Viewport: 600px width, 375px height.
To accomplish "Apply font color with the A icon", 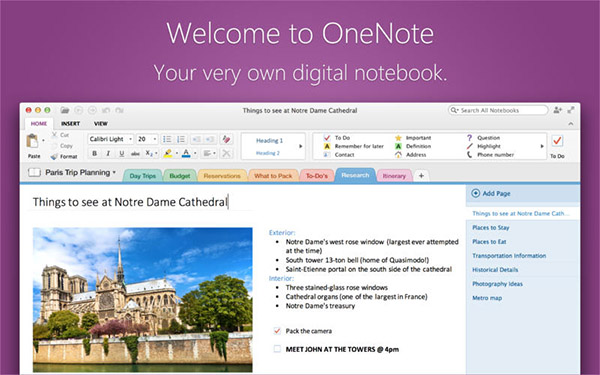I will coord(186,153).
